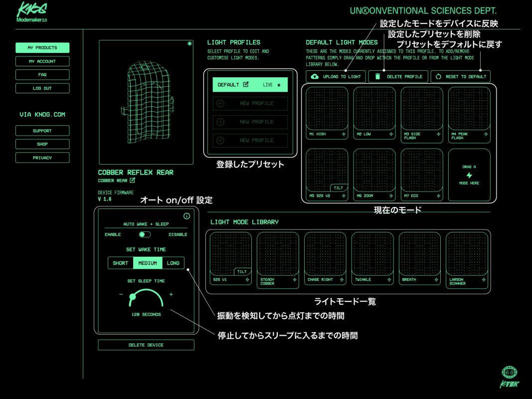Image resolution: width=532 pixels, height=399 pixels.
Task: Click UPLOAD TO LIGHT button
Action: point(336,76)
